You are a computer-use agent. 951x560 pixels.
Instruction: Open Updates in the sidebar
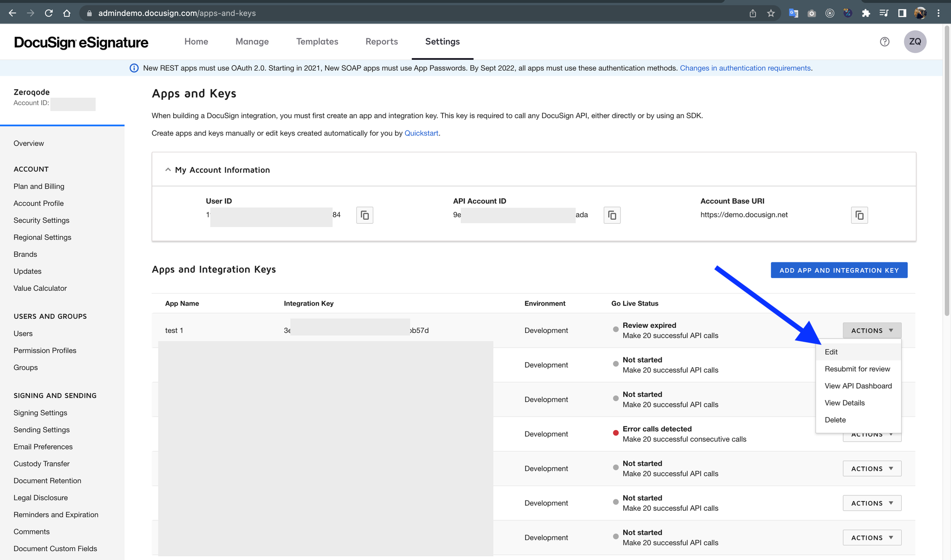(x=27, y=271)
